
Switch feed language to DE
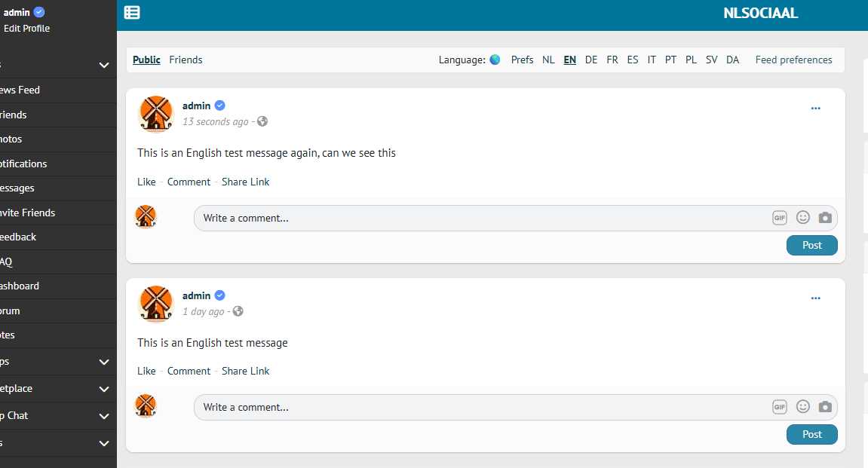(x=591, y=60)
